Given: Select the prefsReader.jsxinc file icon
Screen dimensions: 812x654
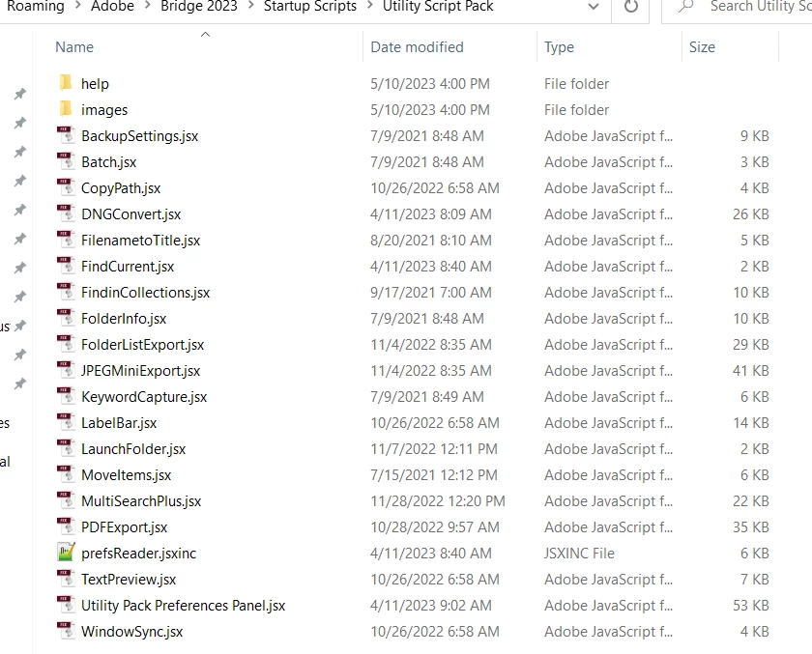Looking at the screenshot, I should tap(66, 552).
